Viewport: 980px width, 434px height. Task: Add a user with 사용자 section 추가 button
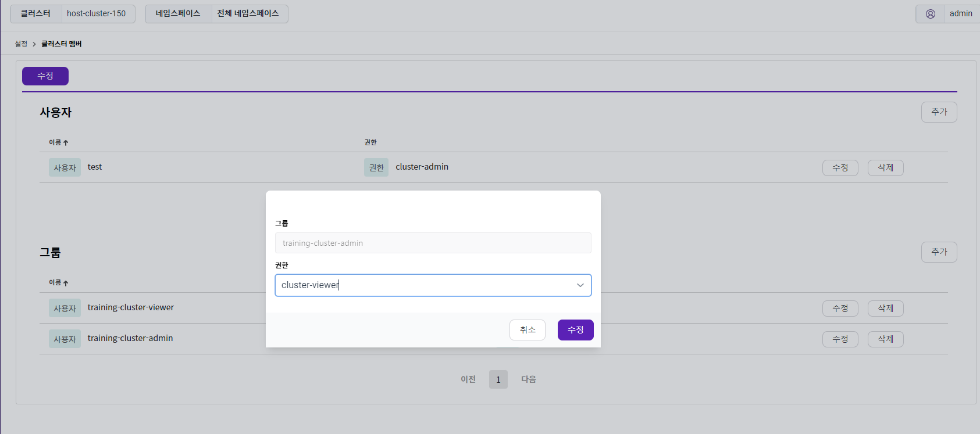click(939, 112)
